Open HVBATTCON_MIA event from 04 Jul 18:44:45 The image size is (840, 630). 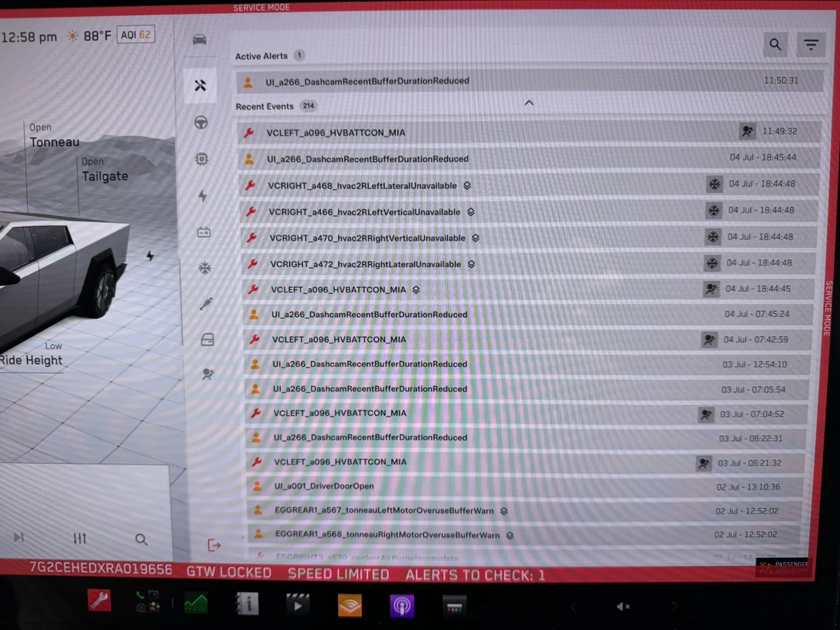click(x=530, y=289)
